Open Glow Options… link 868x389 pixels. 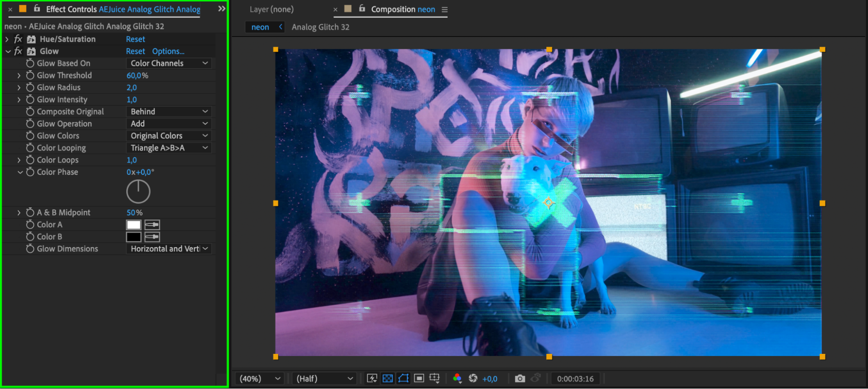point(168,51)
